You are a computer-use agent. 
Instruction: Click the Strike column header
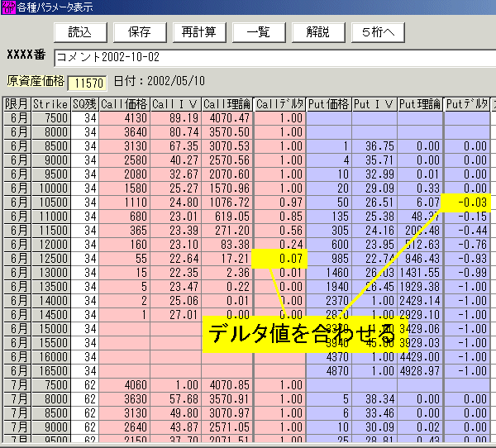[x=50, y=104]
